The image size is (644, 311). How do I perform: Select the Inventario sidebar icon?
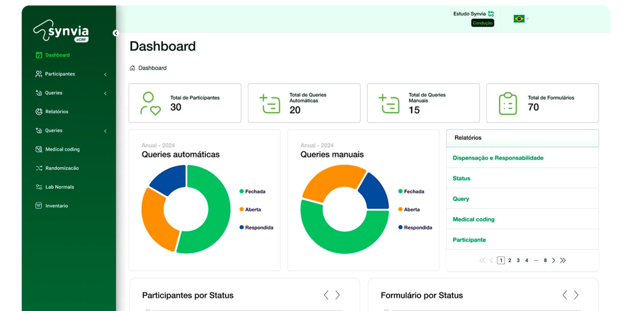tap(38, 205)
